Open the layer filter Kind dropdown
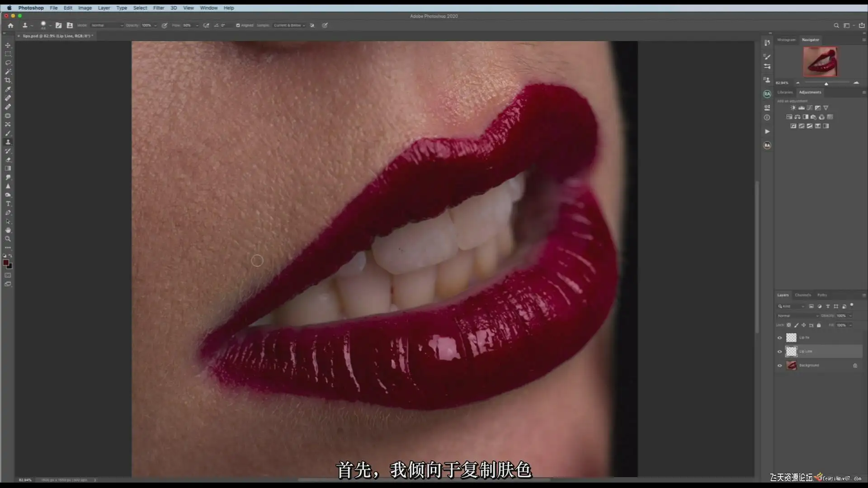Screen dimensions: 868x488 (x=791, y=306)
